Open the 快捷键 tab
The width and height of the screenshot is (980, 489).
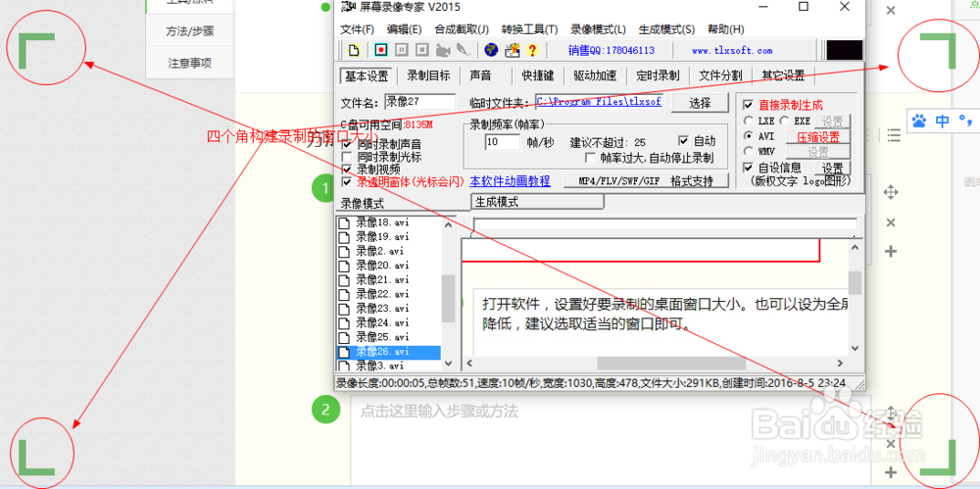pos(537,75)
